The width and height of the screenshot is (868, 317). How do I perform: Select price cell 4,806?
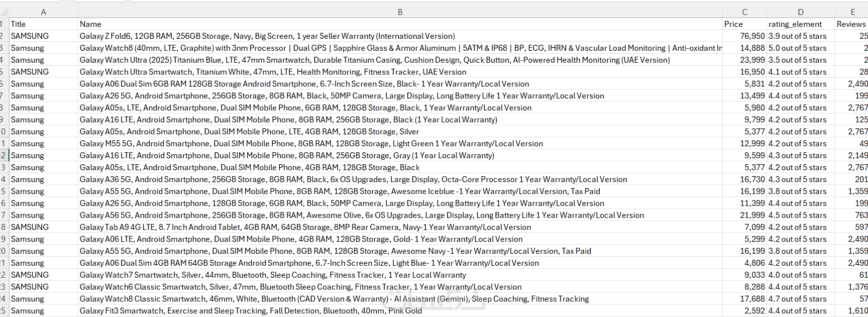(x=745, y=263)
